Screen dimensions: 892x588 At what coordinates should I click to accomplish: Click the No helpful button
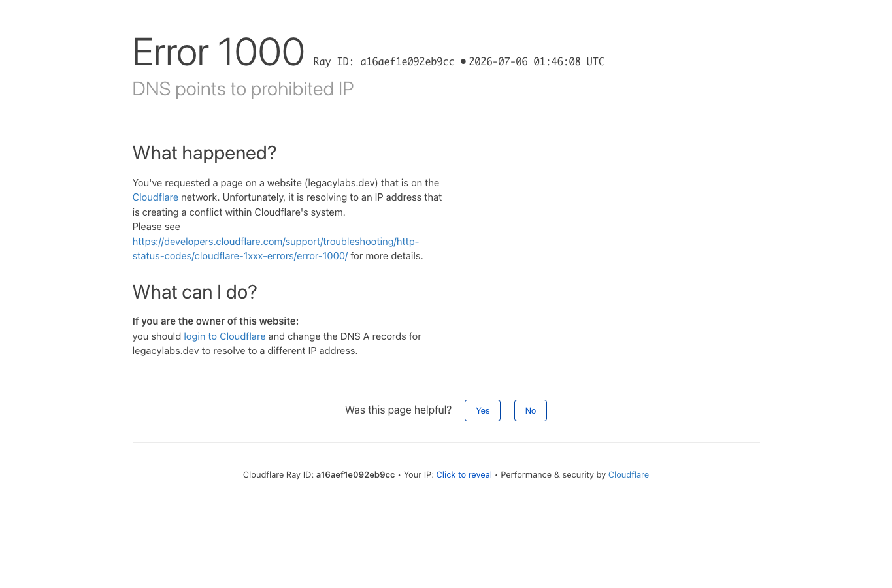530,410
